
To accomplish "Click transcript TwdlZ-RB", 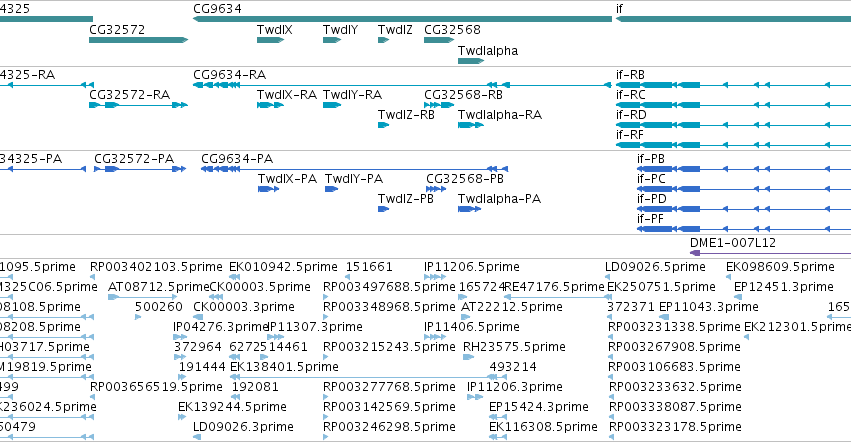I will point(407,115).
